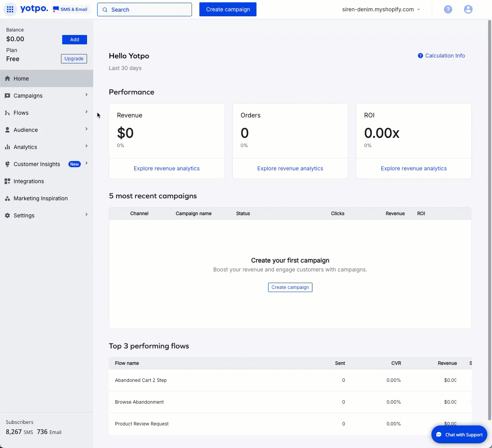Open the app switcher grid icon
Screen dimensions: 492x448
click(x=10, y=9)
